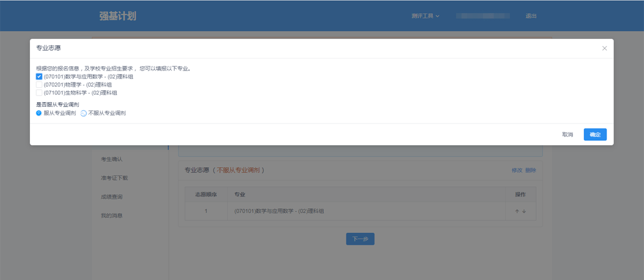
Task: Click the 修改 link for 专业志愿
Action: click(x=516, y=170)
